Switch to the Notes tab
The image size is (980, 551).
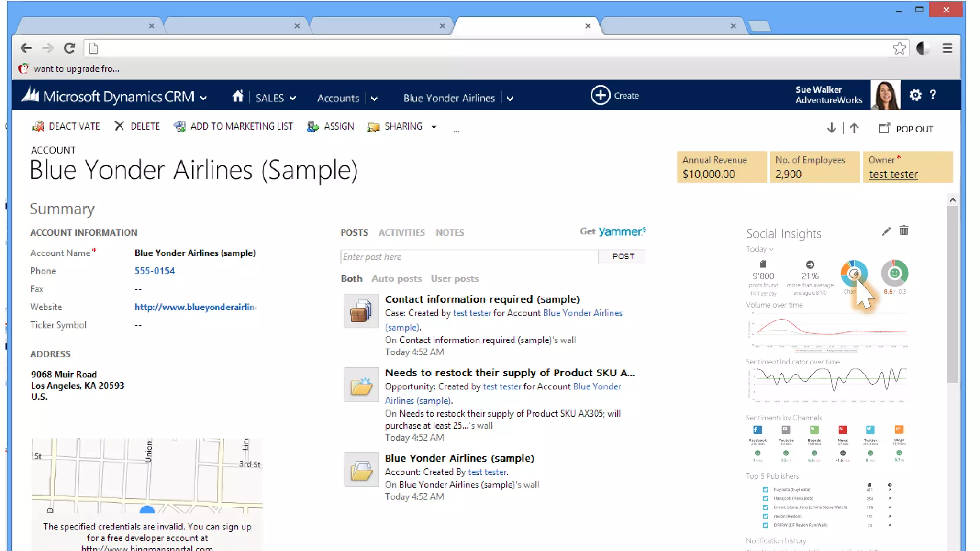449,232
